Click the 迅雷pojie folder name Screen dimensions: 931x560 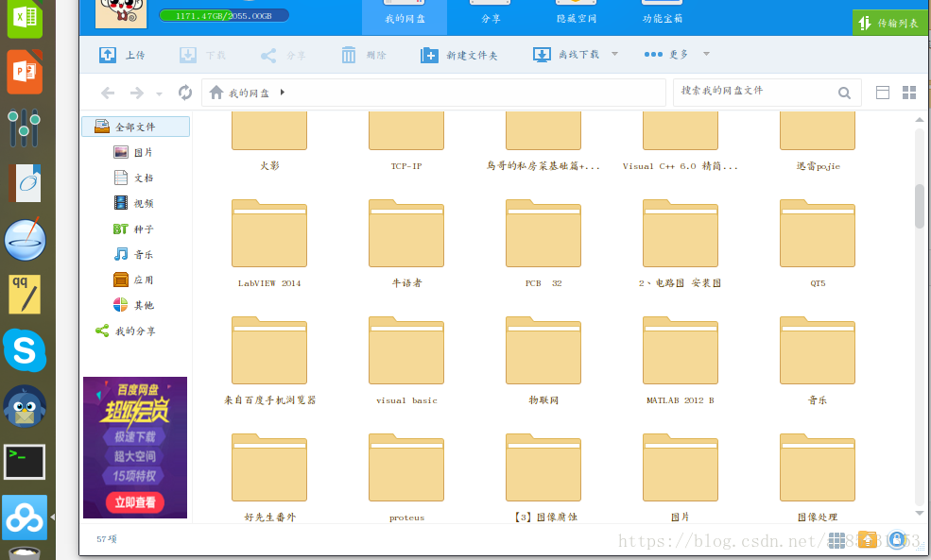(819, 166)
